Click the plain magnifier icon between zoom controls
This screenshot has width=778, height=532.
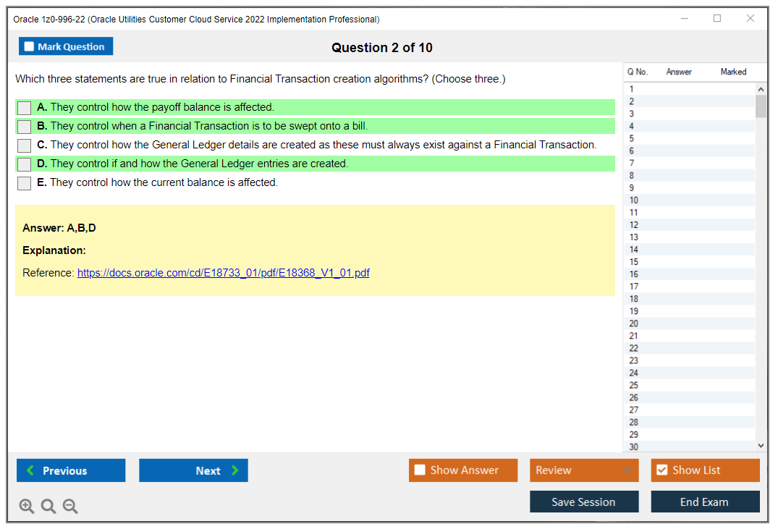coord(48,506)
